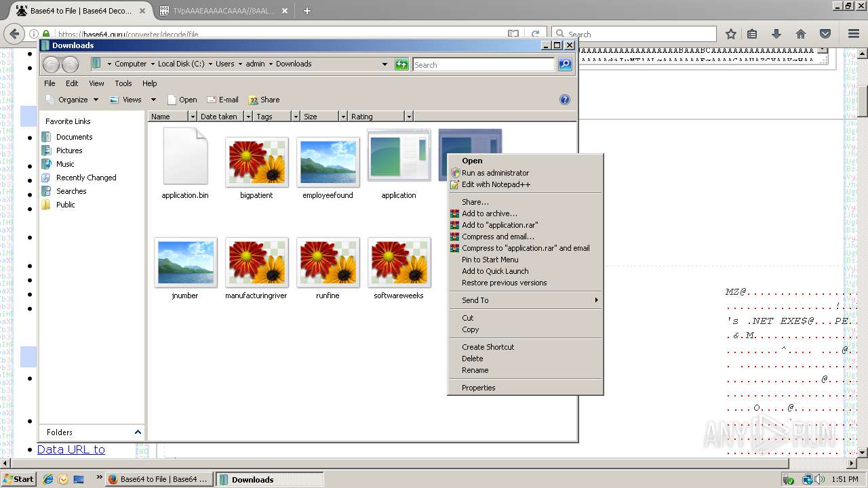Viewport: 868px width, 488px height.
Task: Switch to the TVpAAAE Firefox tab
Action: pos(224,11)
